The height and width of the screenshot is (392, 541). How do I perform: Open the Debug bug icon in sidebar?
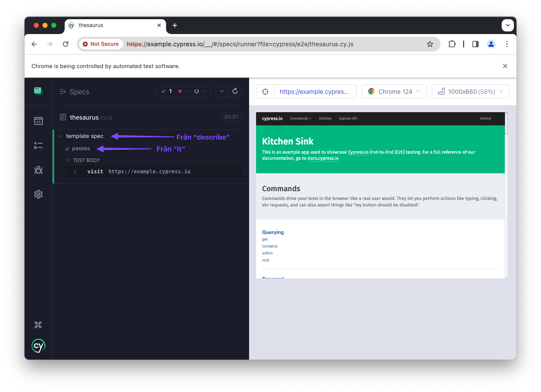[x=38, y=170]
